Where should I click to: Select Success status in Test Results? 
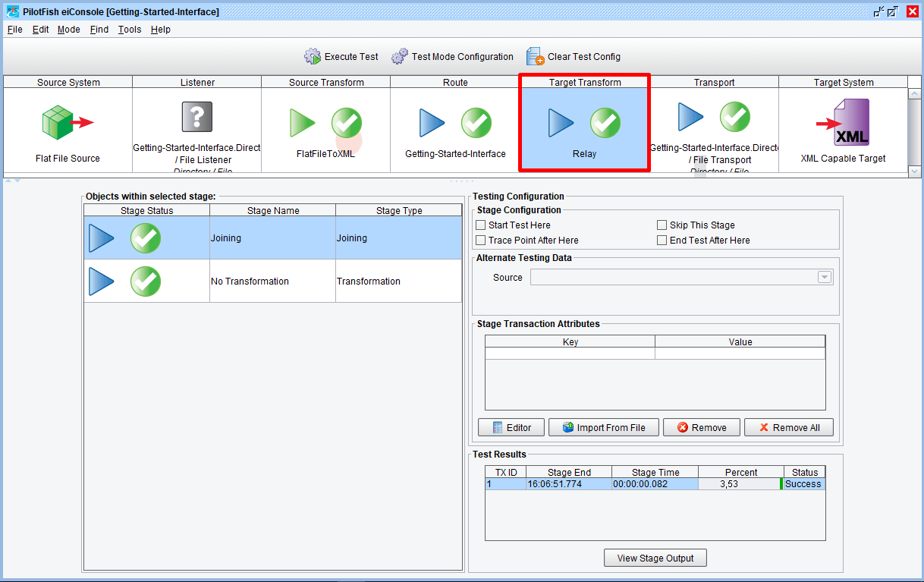pos(803,484)
